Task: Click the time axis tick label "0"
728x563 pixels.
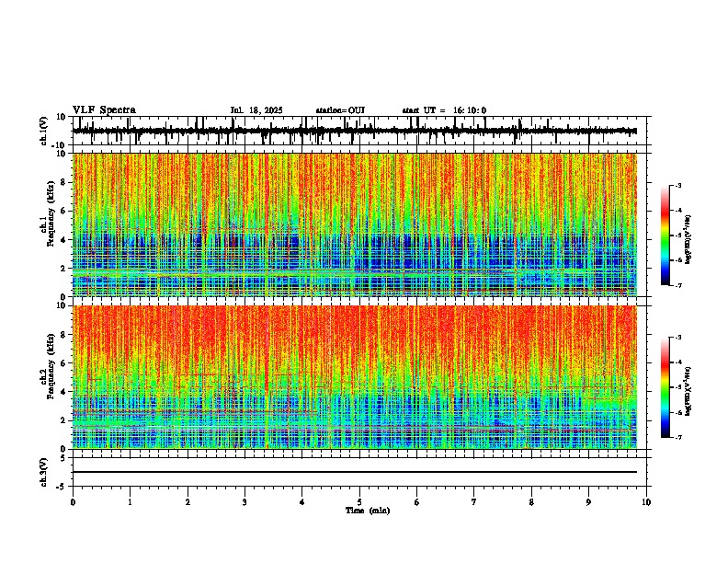Action: [x=73, y=502]
